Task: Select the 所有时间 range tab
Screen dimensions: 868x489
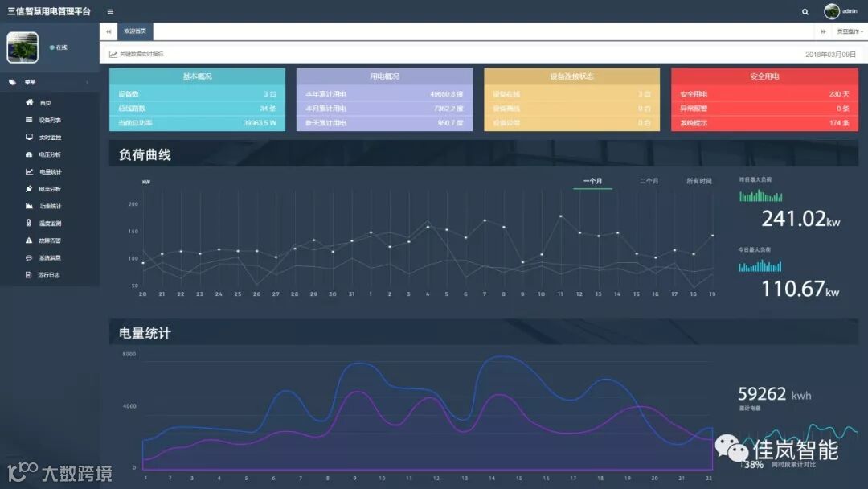Action: coord(698,181)
